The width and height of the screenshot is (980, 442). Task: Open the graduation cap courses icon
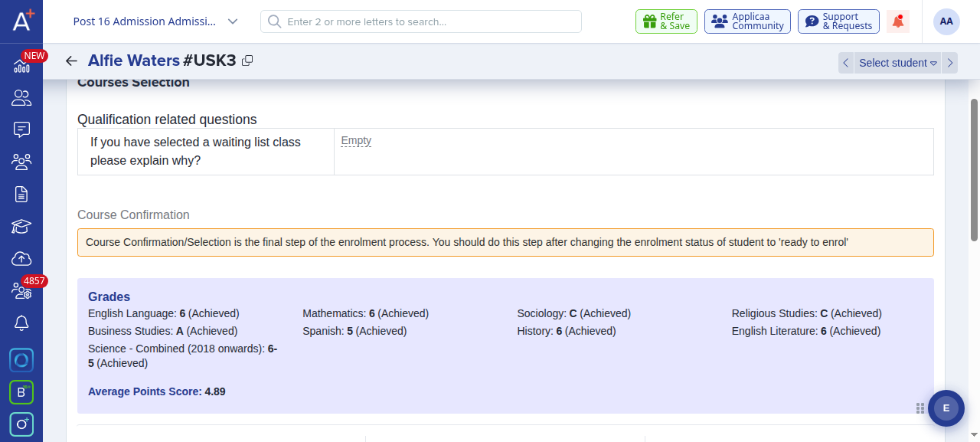click(21, 226)
